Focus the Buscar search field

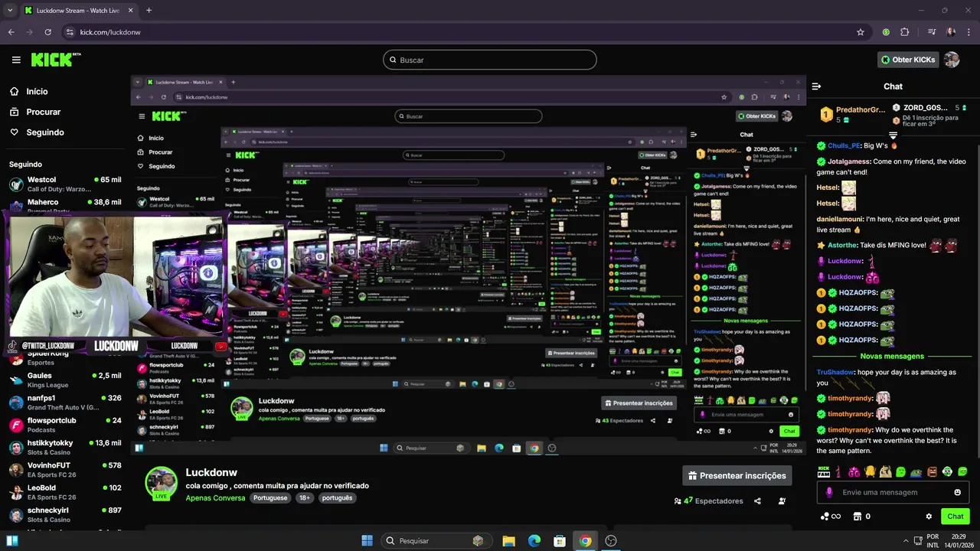(x=490, y=60)
